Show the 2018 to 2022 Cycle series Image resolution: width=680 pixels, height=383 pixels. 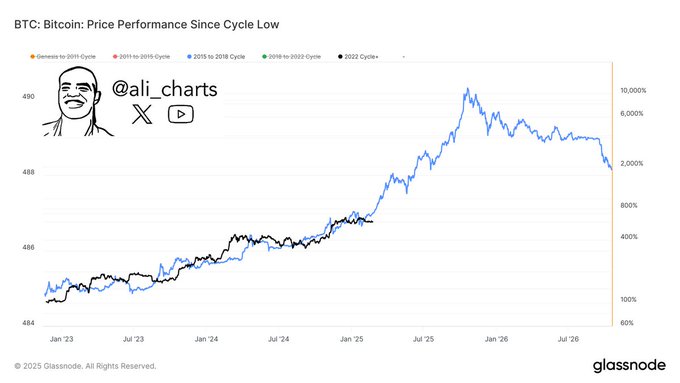(x=294, y=56)
